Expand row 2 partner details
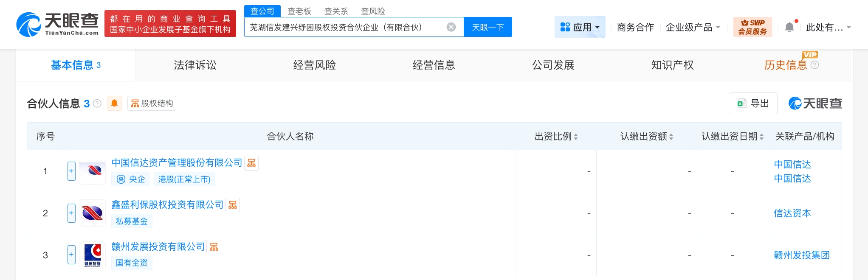The height and width of the screenshot is (280, 868). (x=71, y=213)
